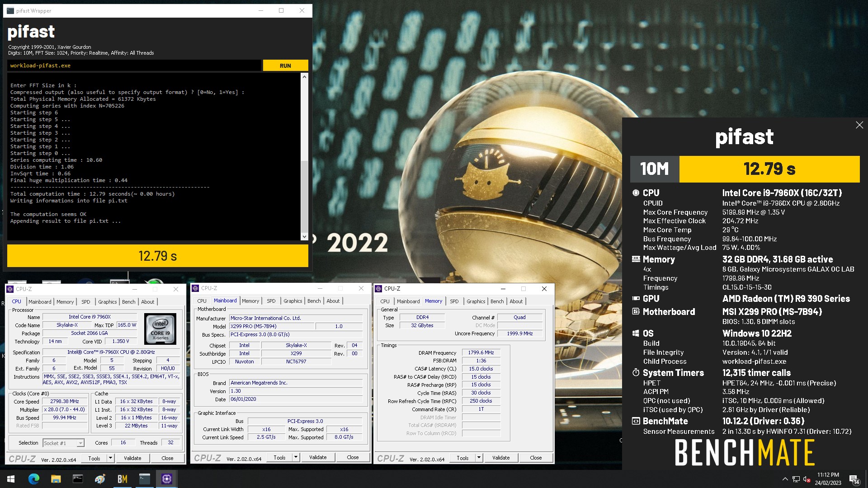The image size is (868, 488).
Task: Click Close button in Memory timings CPU-Z window
Action: tap(536, 458)
